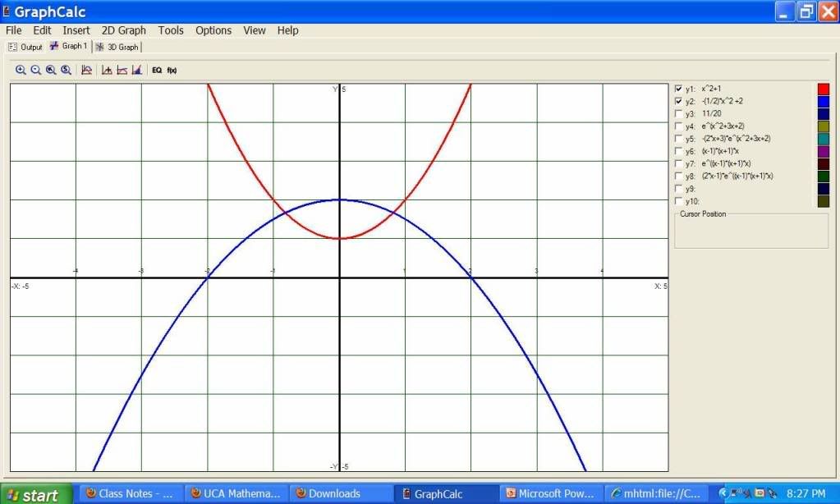Click the y1 equation text x^2+1

(711, 89)
